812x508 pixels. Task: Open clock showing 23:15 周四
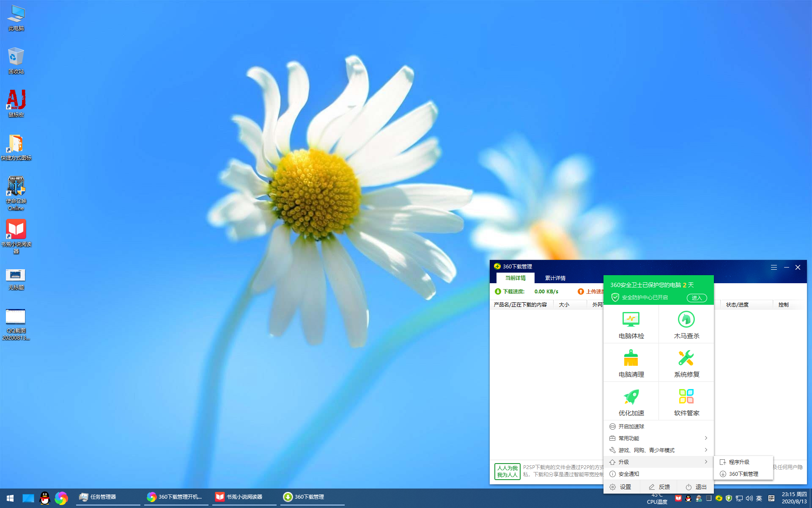click(x=794, y=498)
